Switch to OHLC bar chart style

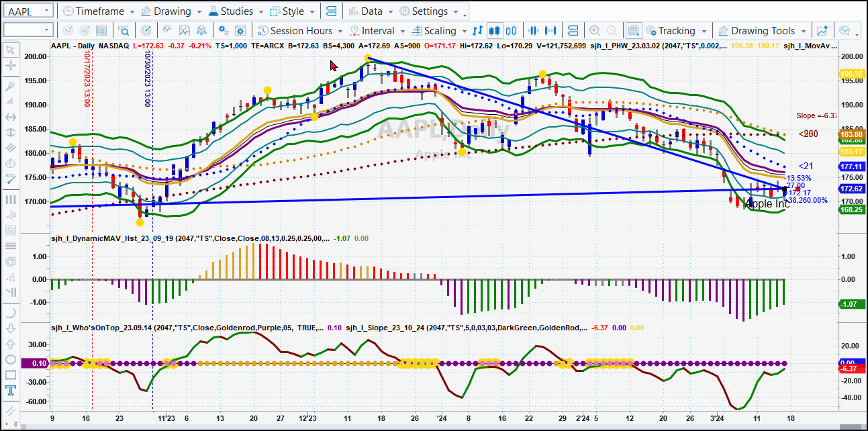[477, 30]
